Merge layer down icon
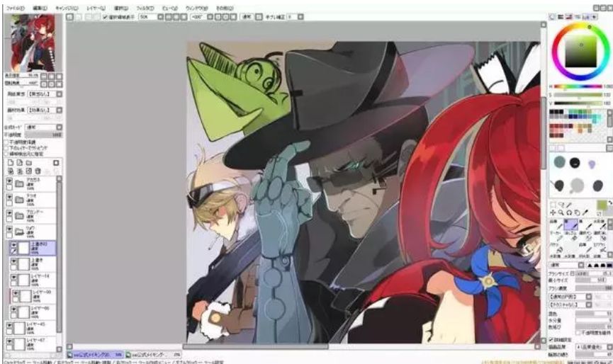Viewport: 613px width, 364px height. tap(20, 171)
